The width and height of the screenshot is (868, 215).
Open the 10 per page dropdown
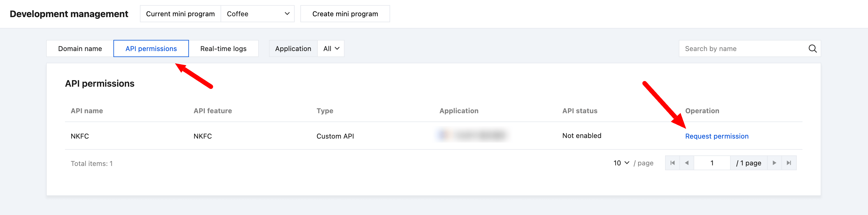click(621, 163)
